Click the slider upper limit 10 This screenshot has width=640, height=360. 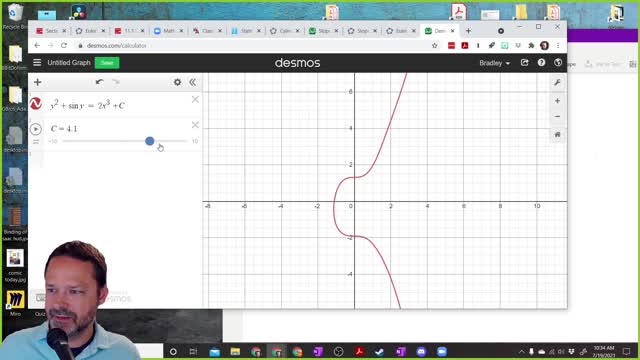point(195,141)
